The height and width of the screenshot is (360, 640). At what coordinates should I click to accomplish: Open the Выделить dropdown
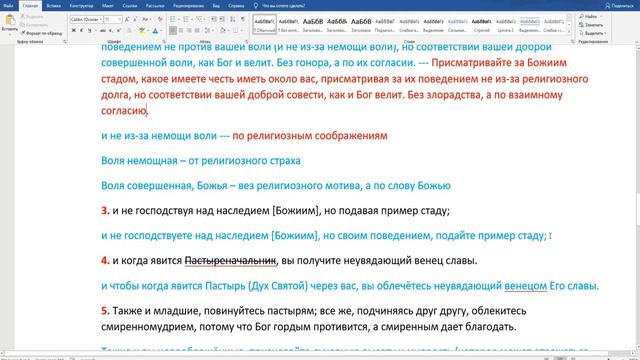(593, 33)
